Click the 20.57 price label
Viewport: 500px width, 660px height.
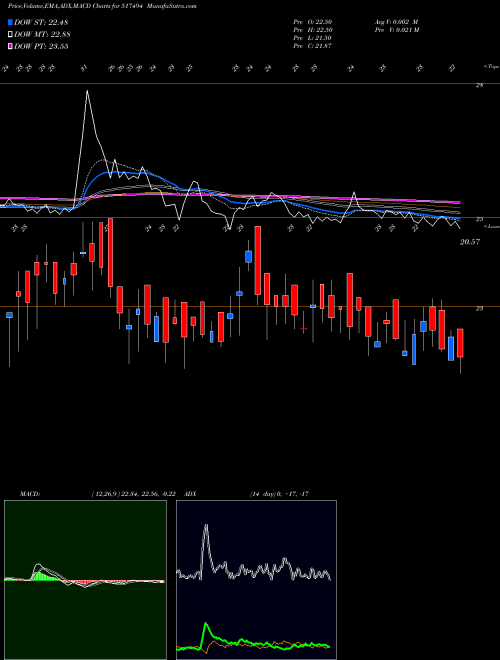click(470, 242)
